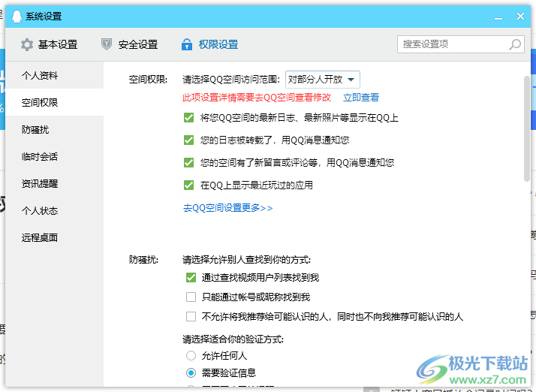Select 远程桌面 in the sidebar

point(54,237)
